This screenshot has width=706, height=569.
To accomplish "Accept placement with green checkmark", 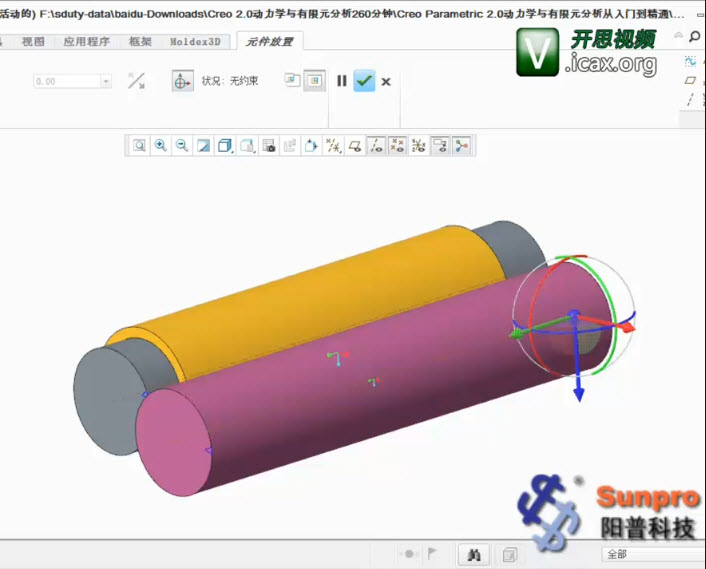I will 364,81.
